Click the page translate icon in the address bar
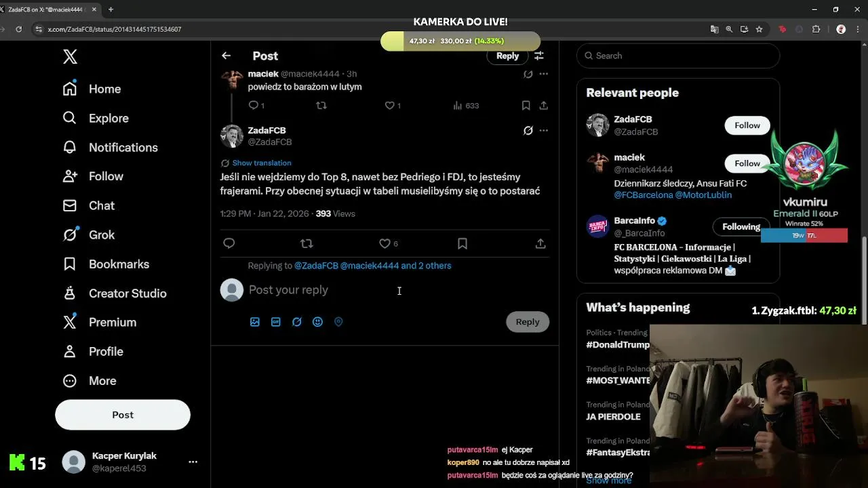868x488 pixels. [714, 29]
